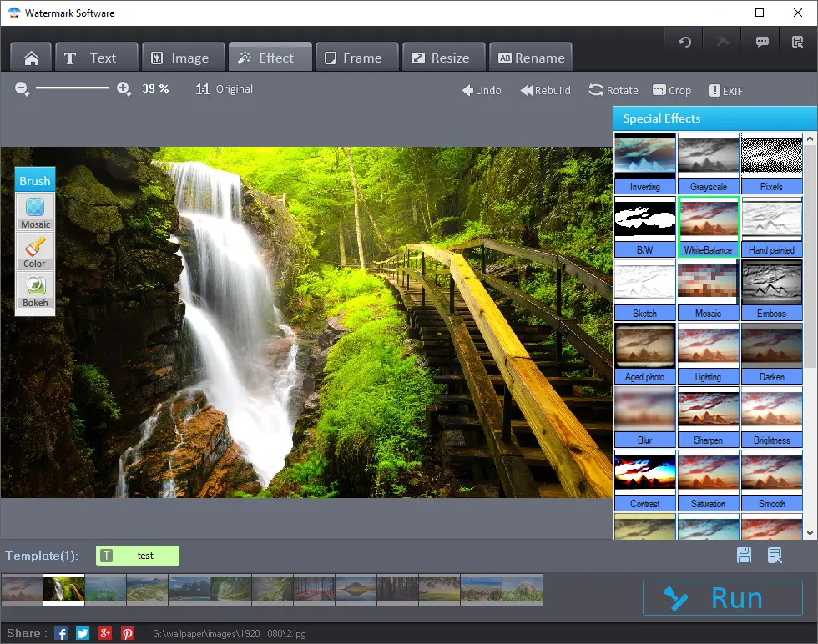818x644 pixels.
Task: Select the waterfall thumbnail in filmstrip
Action: coord(63,589)
